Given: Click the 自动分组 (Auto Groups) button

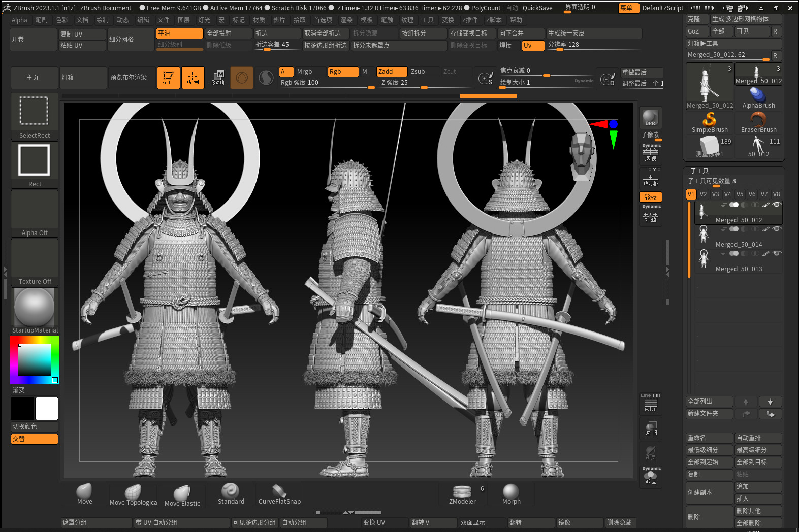Looking at the screenshot, I should point(304,523).
